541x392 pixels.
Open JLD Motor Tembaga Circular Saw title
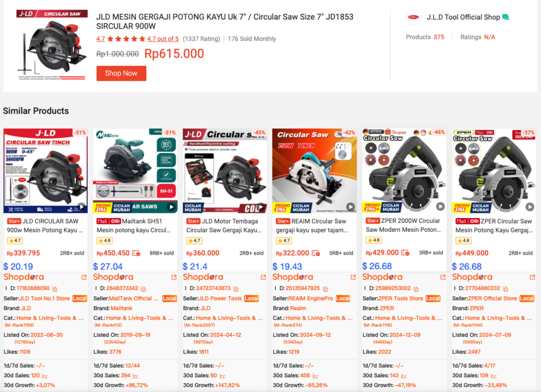[x=224, y=226]
